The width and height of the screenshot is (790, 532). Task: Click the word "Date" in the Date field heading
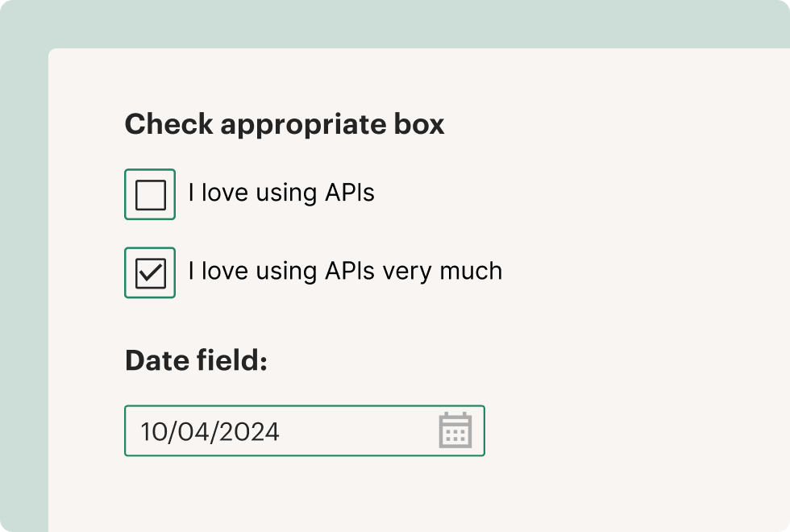[157, 361]
